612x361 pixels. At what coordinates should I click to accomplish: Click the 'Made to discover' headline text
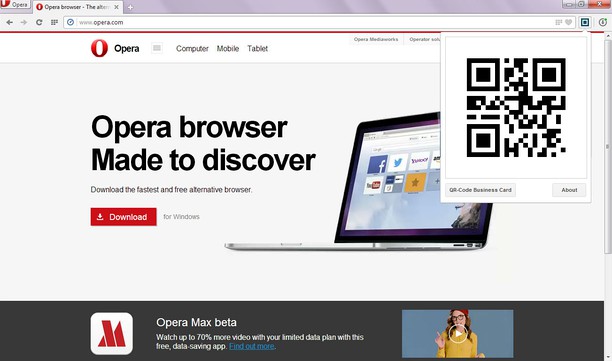click(203, 160)
